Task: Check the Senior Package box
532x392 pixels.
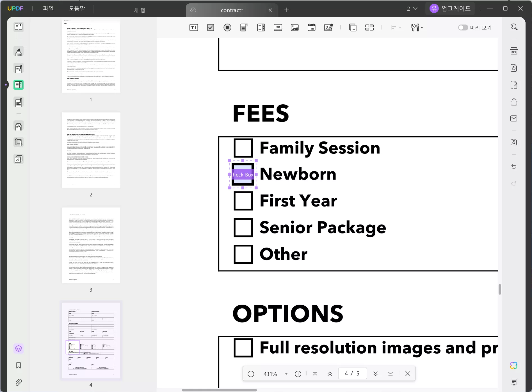Action: 243,227
